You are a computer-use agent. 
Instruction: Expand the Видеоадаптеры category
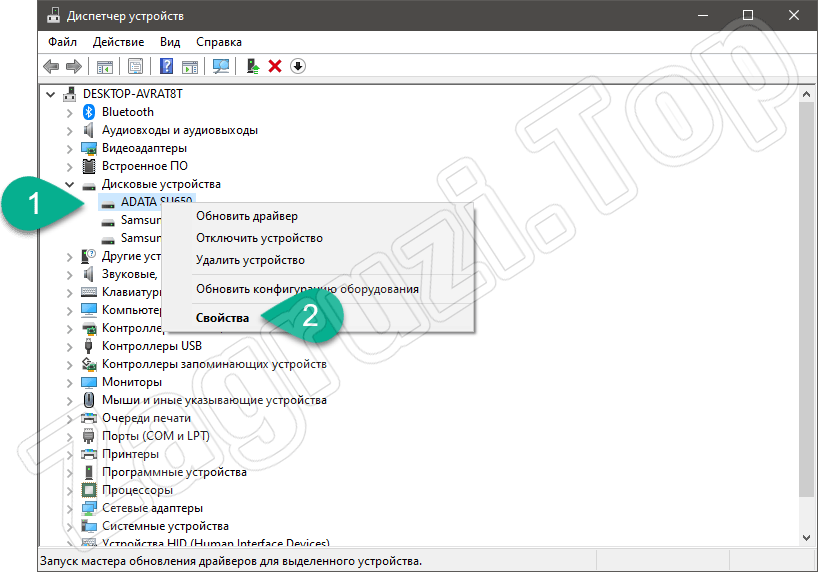click(x=69, y=148)
